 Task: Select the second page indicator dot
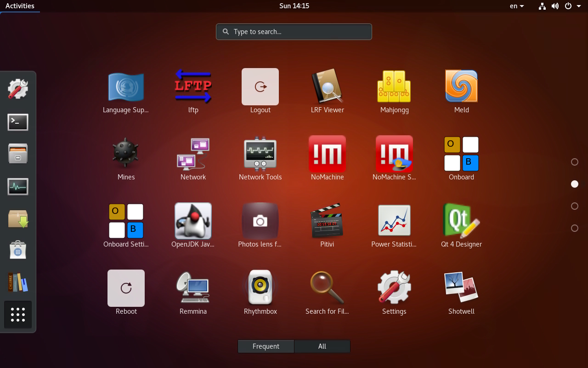point(574,184)
